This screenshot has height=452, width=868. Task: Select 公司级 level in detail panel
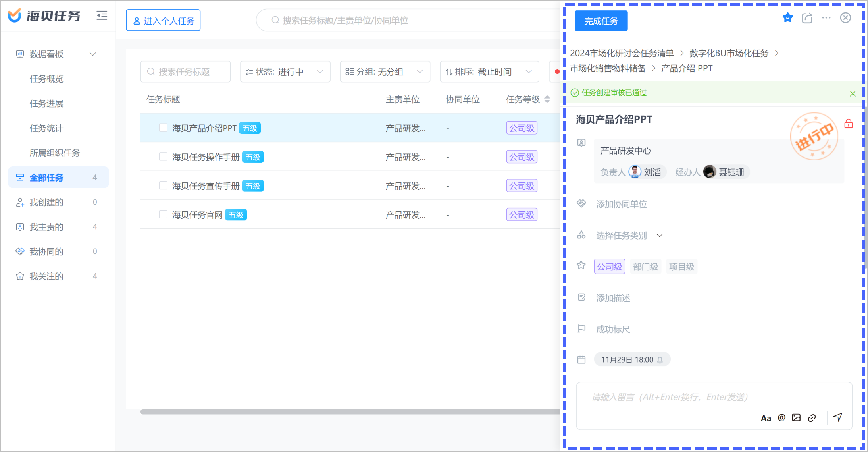[609, 267]
